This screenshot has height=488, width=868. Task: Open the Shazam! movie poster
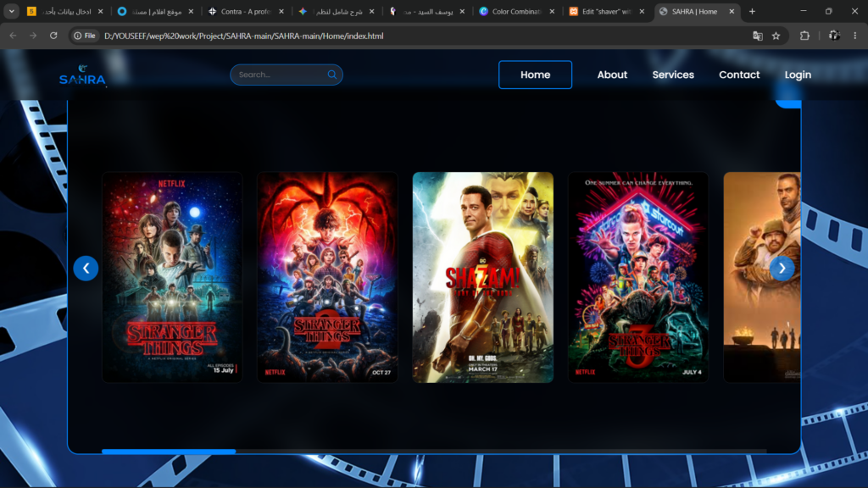coord(482,277)
